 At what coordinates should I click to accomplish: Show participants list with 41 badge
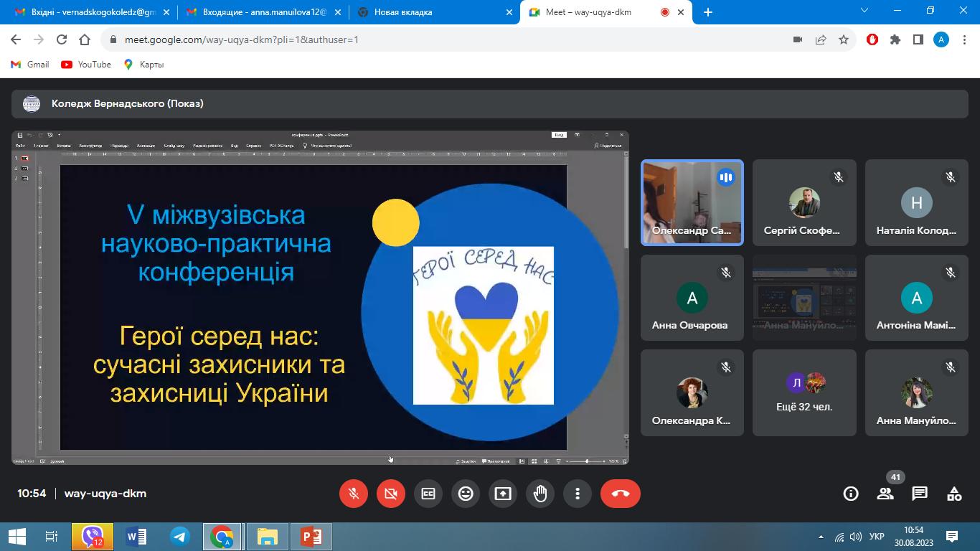885,494
